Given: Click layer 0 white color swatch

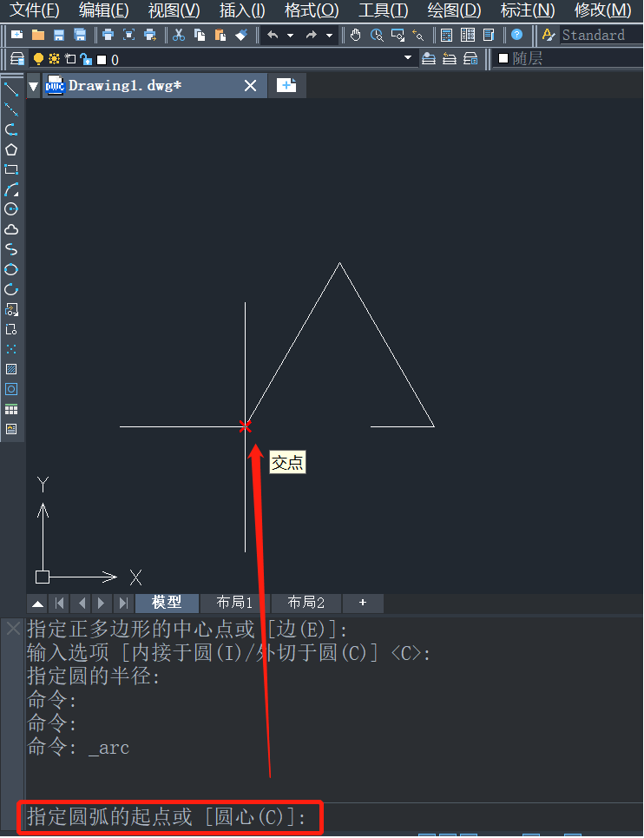Looking at the screenshot, I should click(102, 59).
